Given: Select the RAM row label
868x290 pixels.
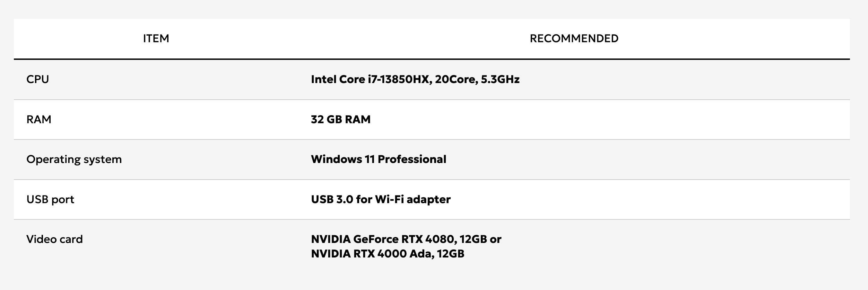Looking at the screenshot, I should coord(39,119).
